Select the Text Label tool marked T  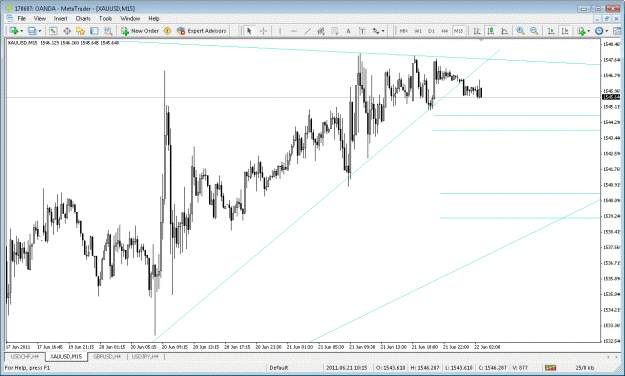(362, 31)
